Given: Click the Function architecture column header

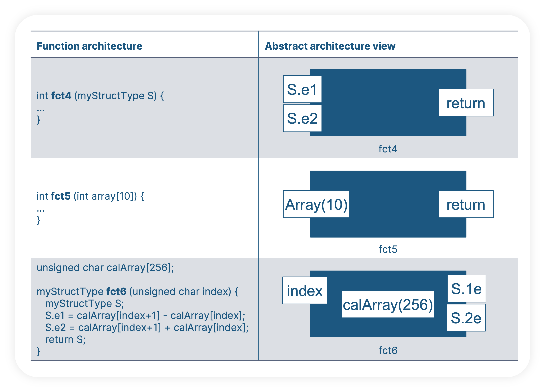Looking at the screenshot, I should tap(89, 46).
